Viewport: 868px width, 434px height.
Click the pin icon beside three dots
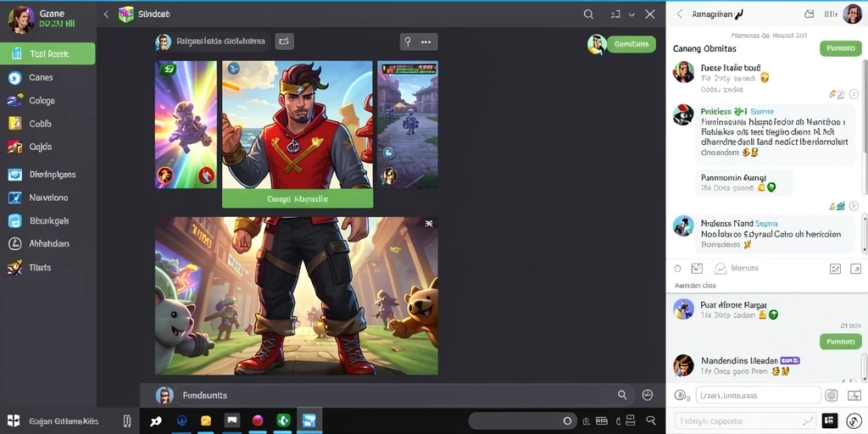[408, 42]
